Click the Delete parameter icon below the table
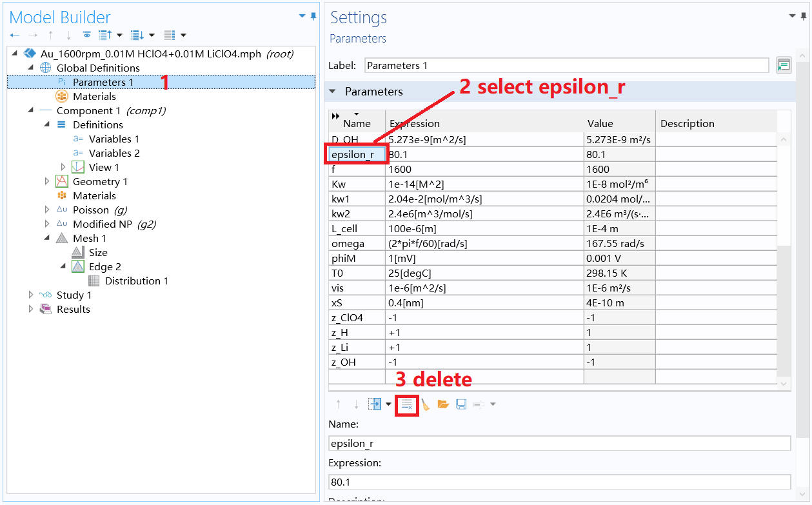This screenshot has width=812, height=505. [x=406, y=404]
